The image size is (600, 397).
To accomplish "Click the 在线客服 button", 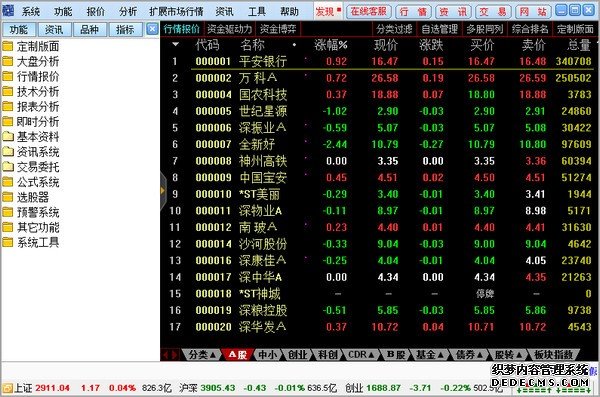I will pos(368,11).
